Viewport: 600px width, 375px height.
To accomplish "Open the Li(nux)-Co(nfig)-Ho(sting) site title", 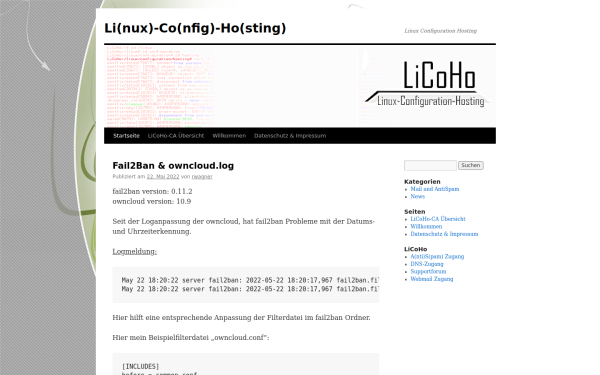I will tap(195, 28).
